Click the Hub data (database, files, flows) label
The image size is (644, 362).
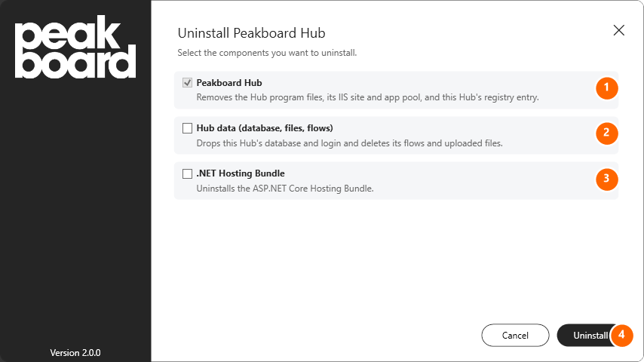point(265,128)
